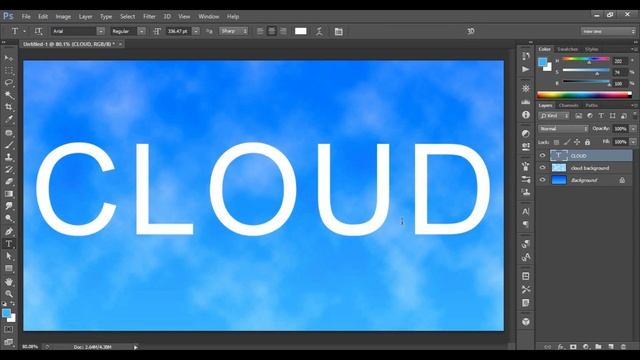Toggle text orientation in options bar
The image size is (640, 360).
pos(38,31)
